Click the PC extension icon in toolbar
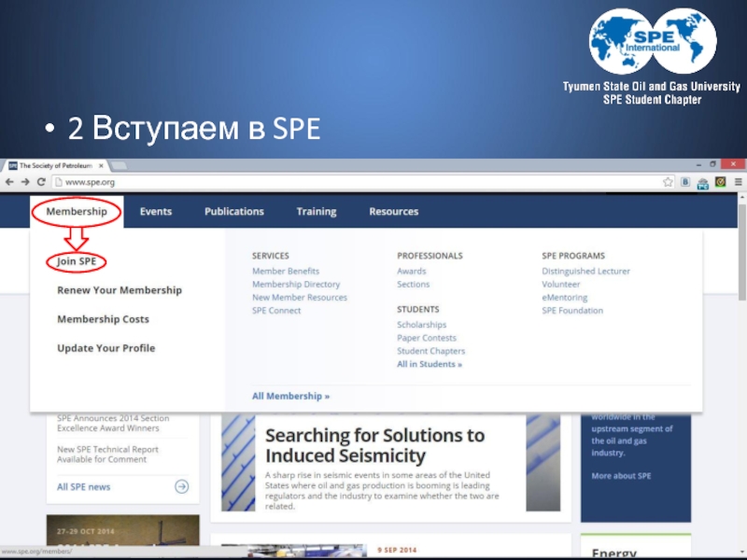Viewport: 747px width, 560px height. click(x=703, y=183)
